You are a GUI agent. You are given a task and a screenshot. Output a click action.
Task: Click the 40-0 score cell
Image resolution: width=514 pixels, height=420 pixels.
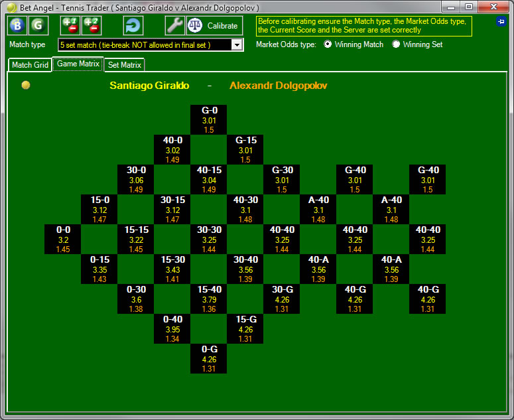tap(172, 149)
